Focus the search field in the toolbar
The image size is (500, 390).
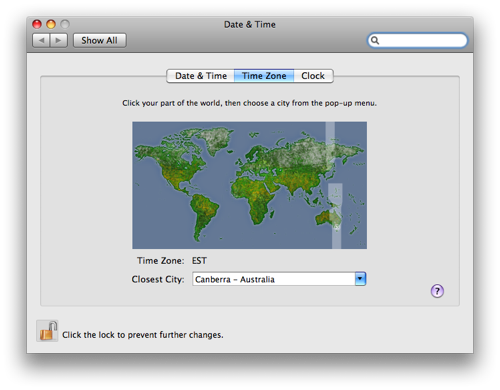(417, 40)
